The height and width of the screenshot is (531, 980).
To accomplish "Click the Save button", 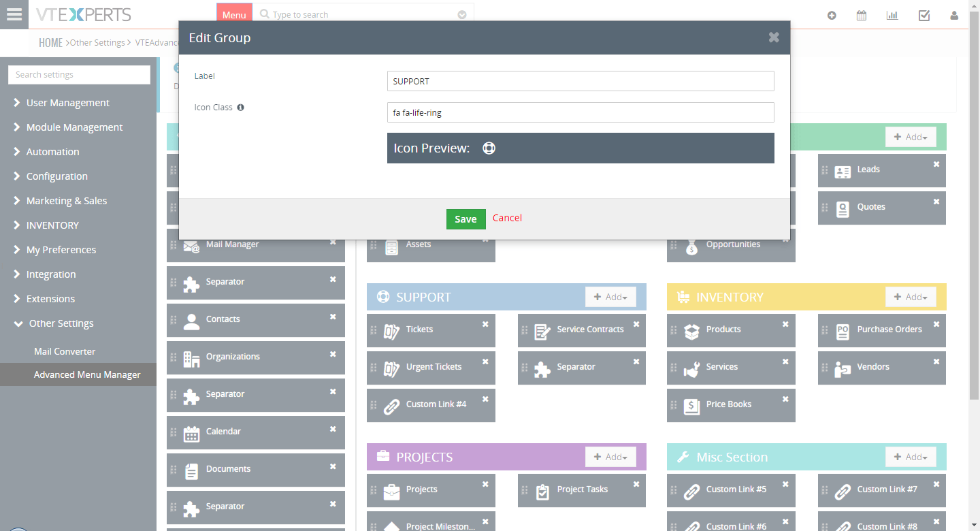I will click(x=465, y=219).
